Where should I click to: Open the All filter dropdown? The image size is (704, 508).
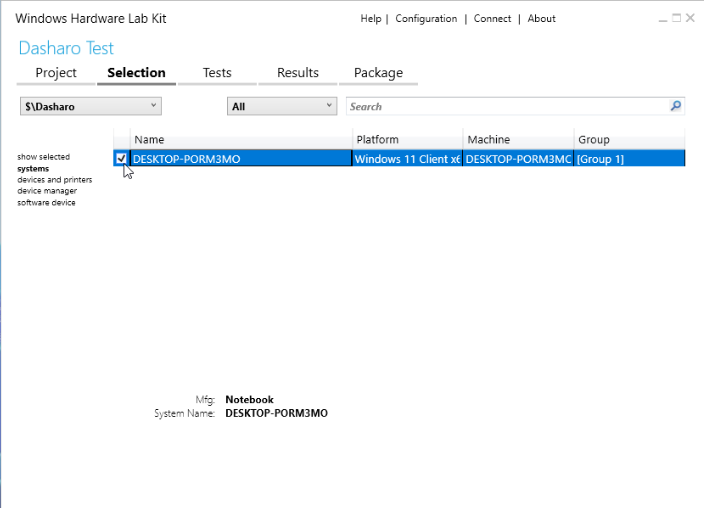coord(282,106)
